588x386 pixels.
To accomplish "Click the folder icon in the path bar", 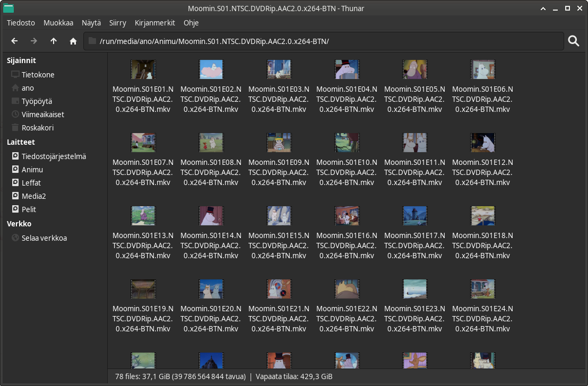I will pyautogui.click(x=92, y=41).
